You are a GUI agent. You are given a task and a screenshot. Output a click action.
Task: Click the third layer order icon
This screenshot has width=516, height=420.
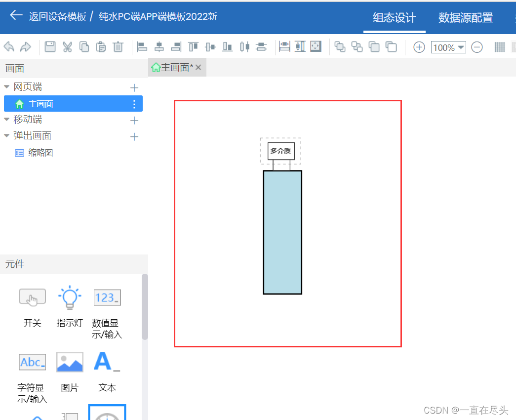[374, 47]
